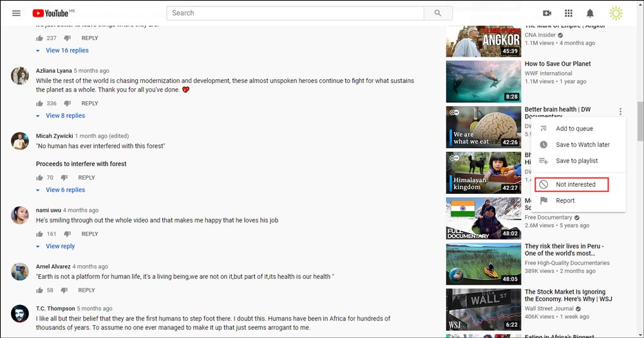Open Azliana Lyana's profile avatar

point(20,75)
